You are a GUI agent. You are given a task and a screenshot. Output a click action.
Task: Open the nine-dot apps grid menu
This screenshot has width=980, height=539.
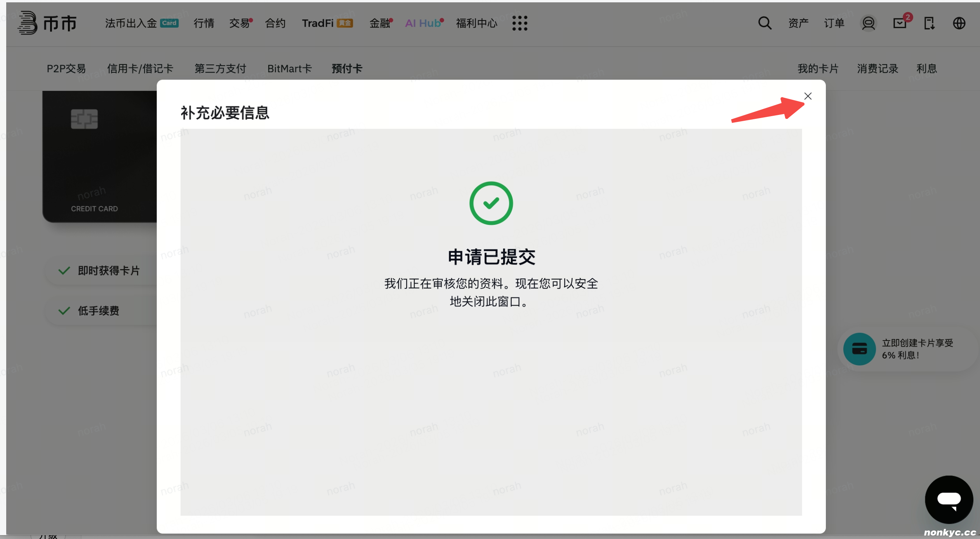520,23
